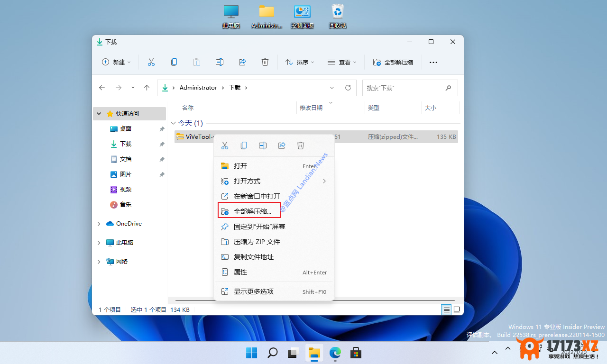Open 属性 from context menu
607x364 pixels.
click(274, 272)
